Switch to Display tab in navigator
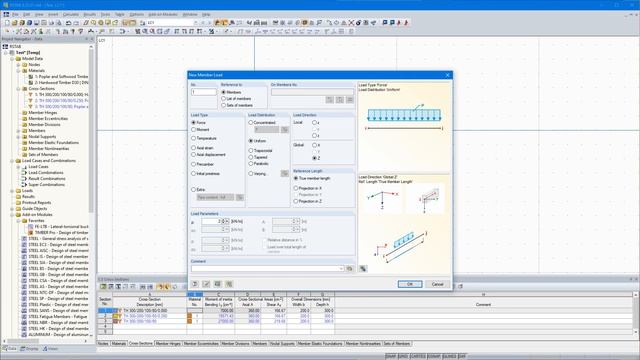The width and height of the screenshot is (640, 360). click(x=29, y=349)
